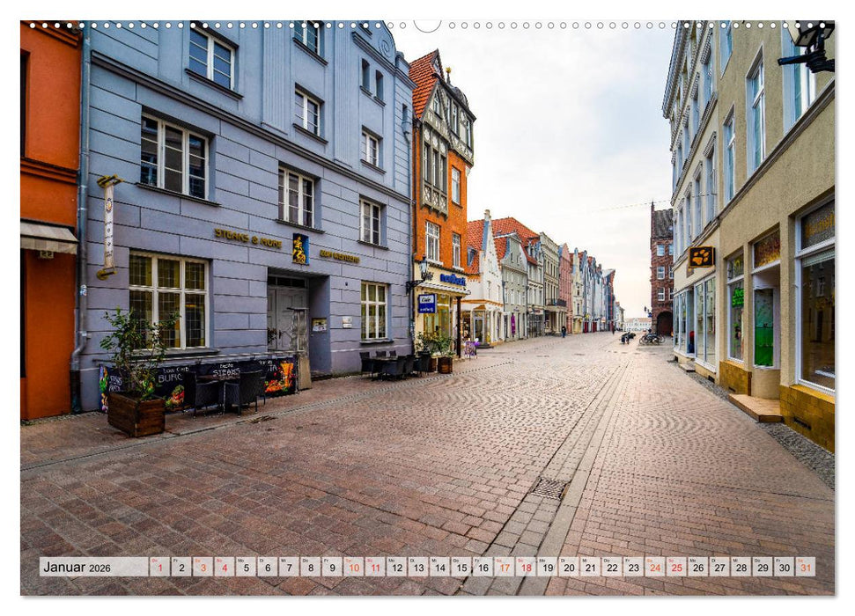
Task: Select the golden Steaks & More lettering
Action: click(x=250, y=236)
